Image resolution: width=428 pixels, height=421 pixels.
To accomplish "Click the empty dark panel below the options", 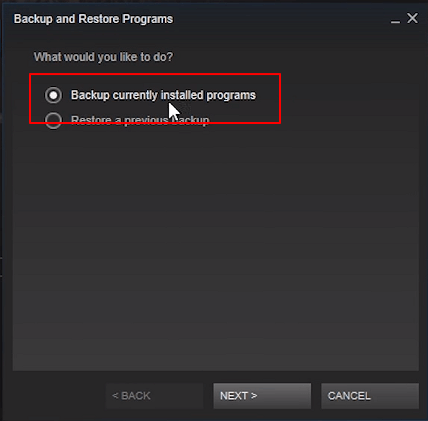I will [216, 250].
